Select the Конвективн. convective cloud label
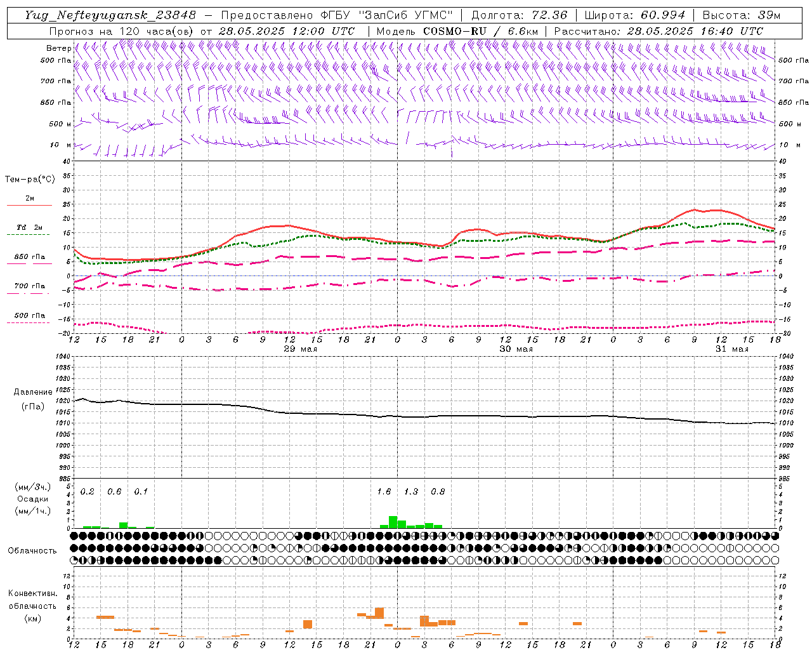 point(32,594)
